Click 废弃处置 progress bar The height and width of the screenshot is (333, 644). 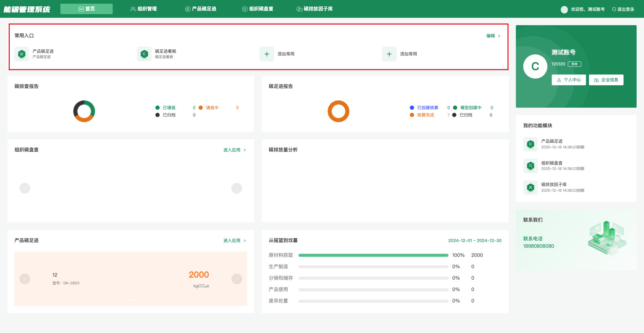[x=373, y=301]
